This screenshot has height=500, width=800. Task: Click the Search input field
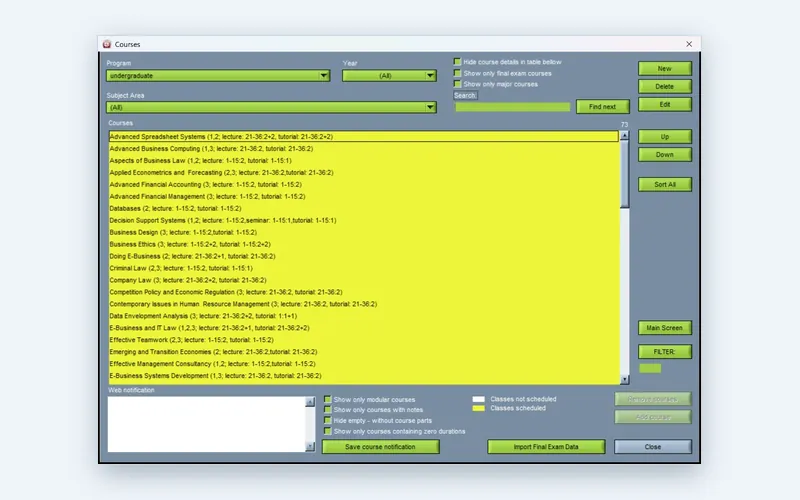[512, 107]
